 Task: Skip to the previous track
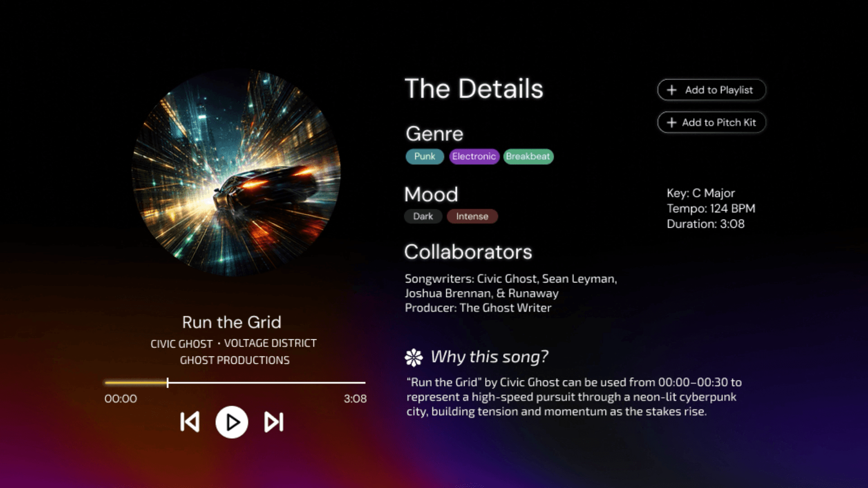click(190, 422)
